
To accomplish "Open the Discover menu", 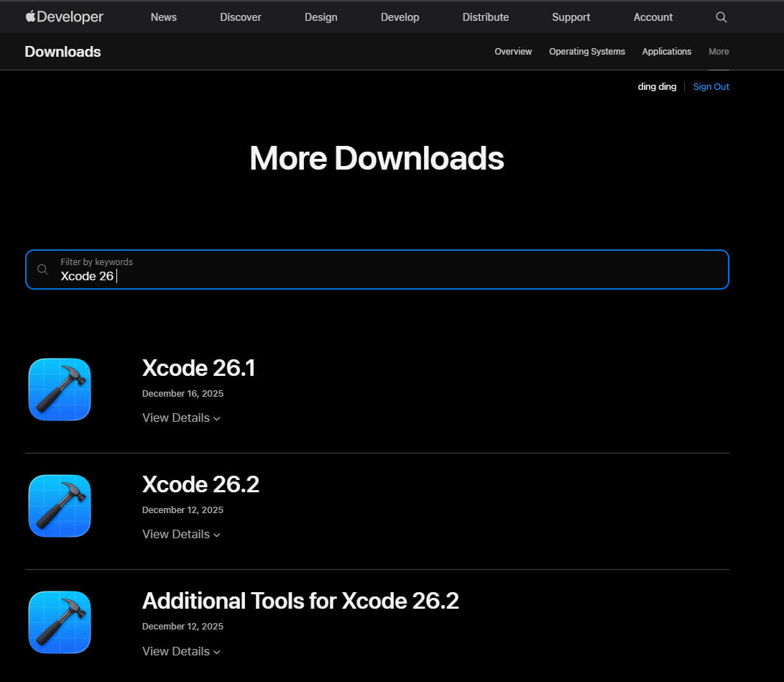I will [241, 17].
